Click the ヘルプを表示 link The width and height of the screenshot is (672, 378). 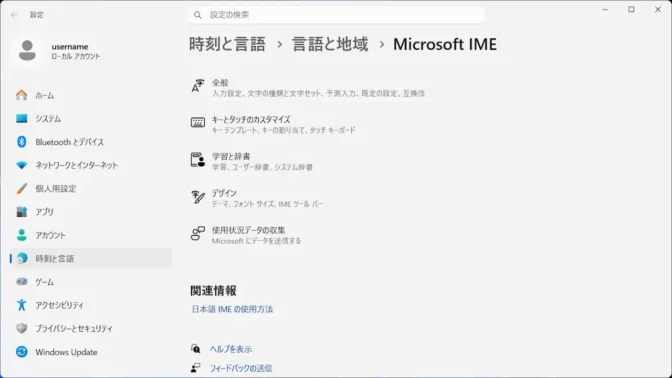pyautogui.click(x=231, y=349)
